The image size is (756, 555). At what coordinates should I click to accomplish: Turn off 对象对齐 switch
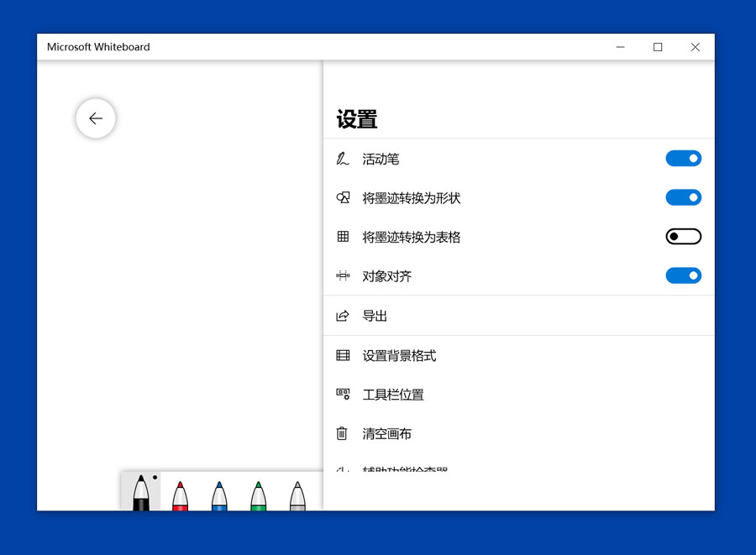pyautogui.click(x=683, y=275)
